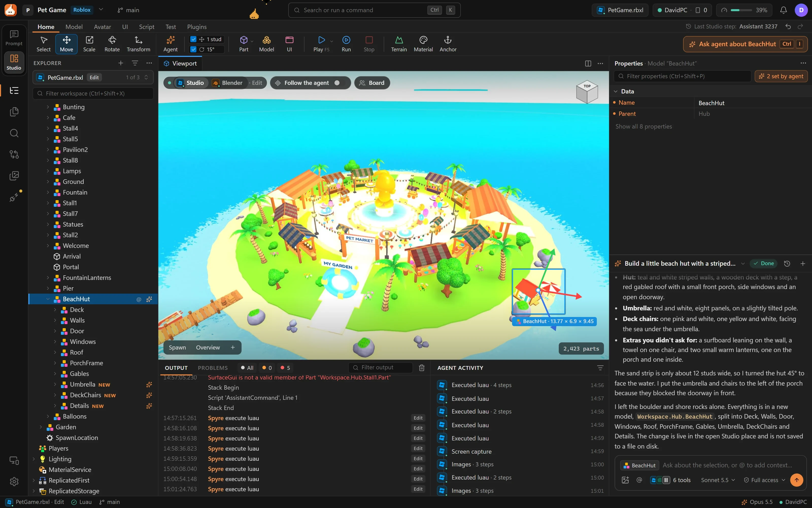Open the Material picker

coord(423,44)
